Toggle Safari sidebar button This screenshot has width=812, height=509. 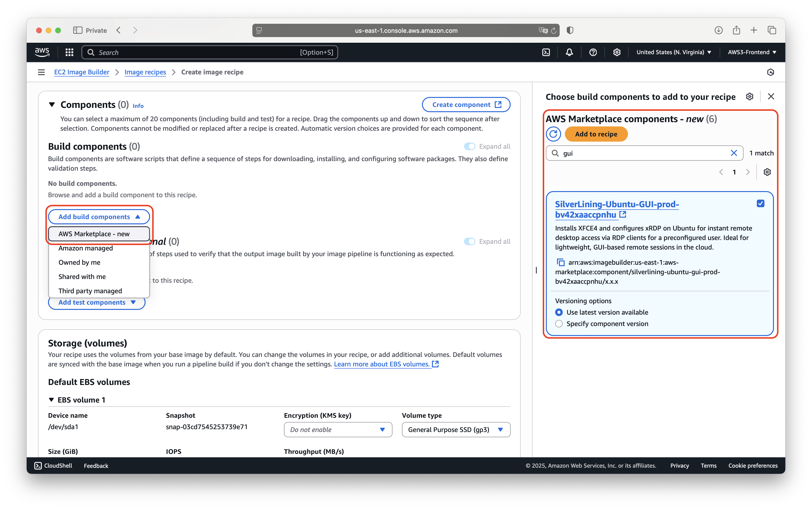click(x=78, y=30)
